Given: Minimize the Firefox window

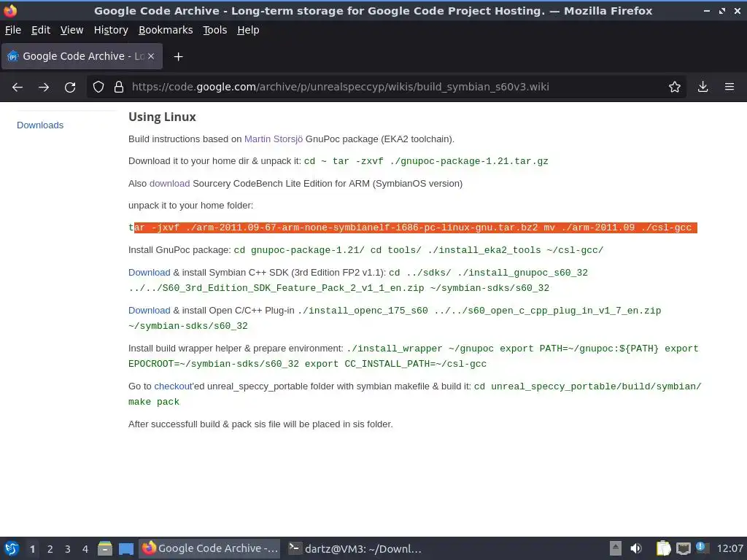Looking at the screenshot, I should coord(706,10).
